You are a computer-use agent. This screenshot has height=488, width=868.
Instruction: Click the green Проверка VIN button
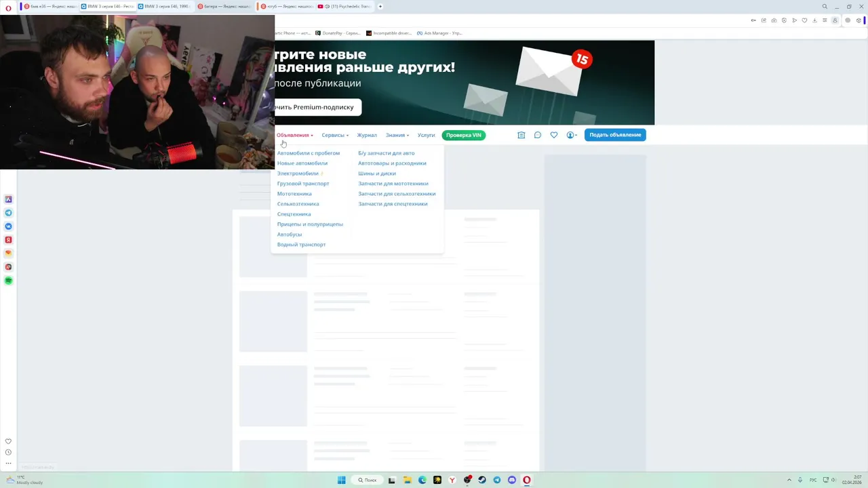pos(464,135)
